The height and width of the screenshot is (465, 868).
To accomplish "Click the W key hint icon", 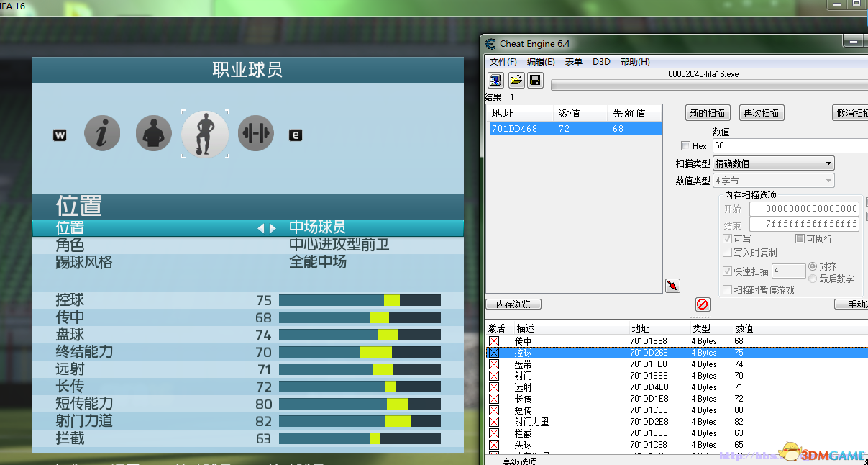I will point(60,135).
